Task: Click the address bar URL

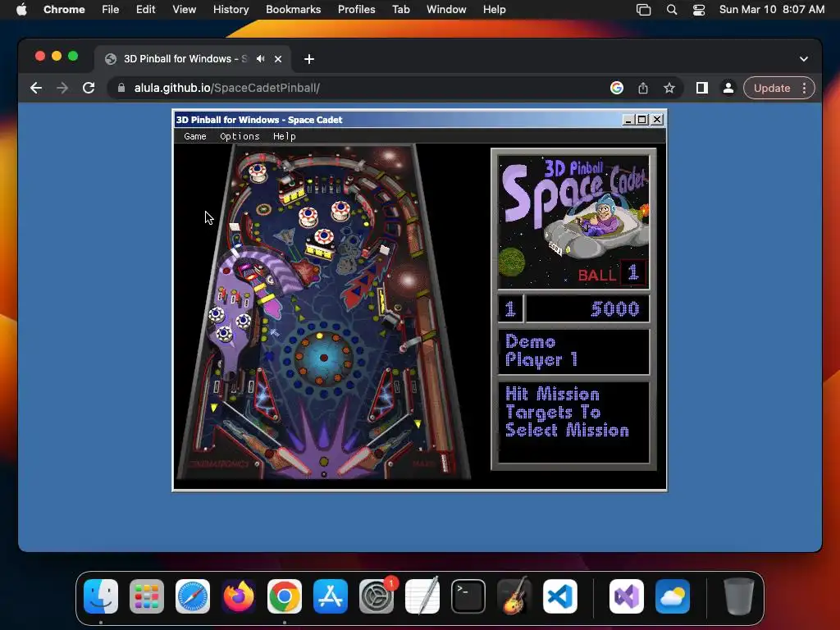Action: click(x=227, y=88)
